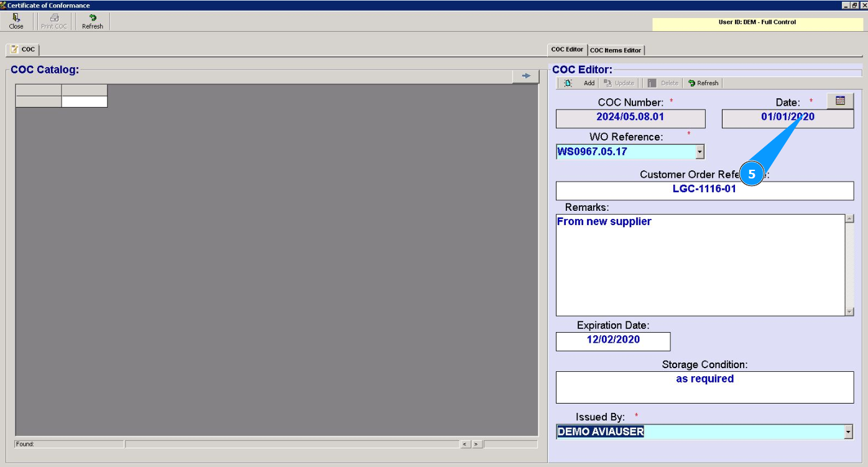Screen dimensions: 868x467
Task: Click the Found: status field
Action: [69, 444]
